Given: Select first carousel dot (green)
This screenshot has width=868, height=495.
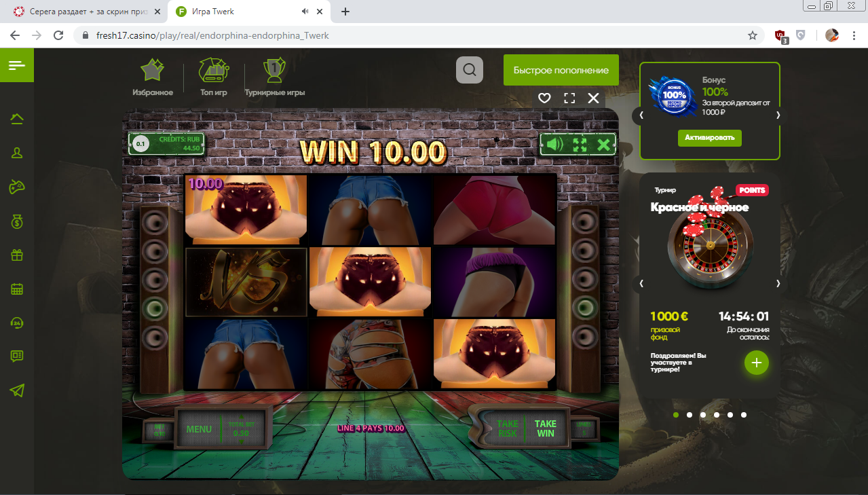Looking at the screenshot, I should pos(676,414).
